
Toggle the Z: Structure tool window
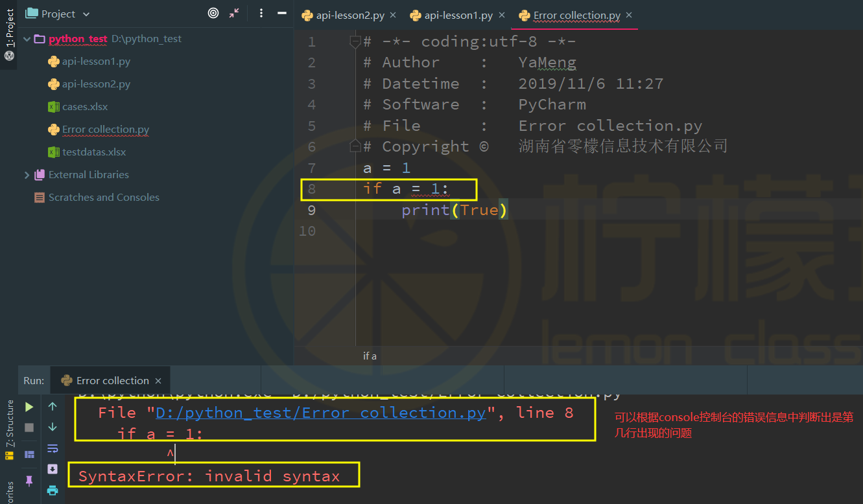(x=10, y=424)
